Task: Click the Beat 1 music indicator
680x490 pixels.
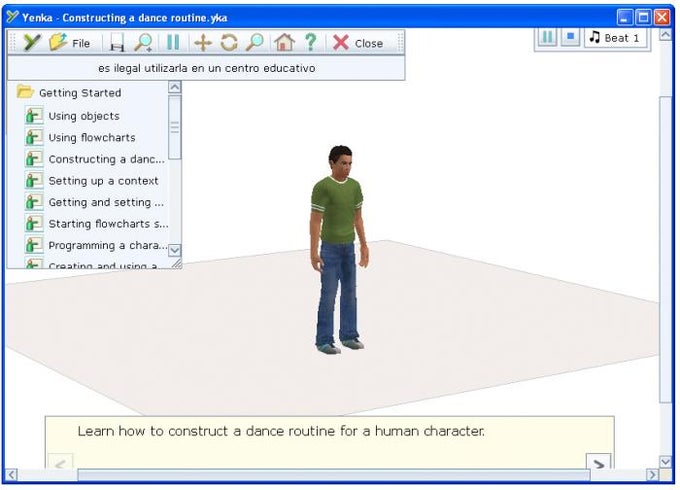Action: (615, 38)
